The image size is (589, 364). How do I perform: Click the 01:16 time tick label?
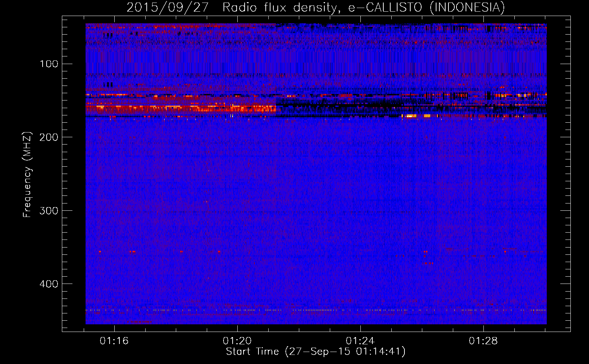click(x=114, y=341)
